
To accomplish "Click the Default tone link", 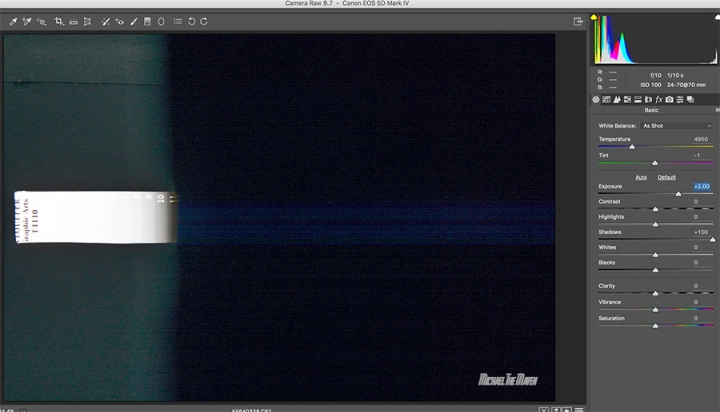I will pos(666,177).
